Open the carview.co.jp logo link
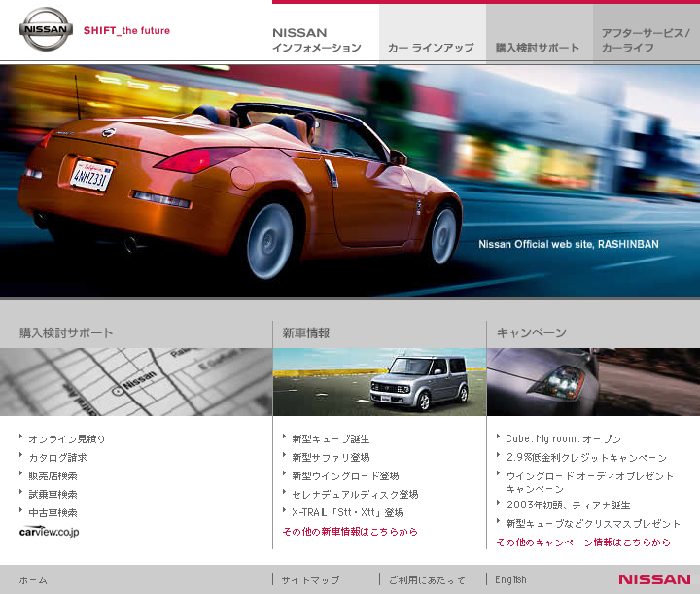 click(x=50, y=532)
